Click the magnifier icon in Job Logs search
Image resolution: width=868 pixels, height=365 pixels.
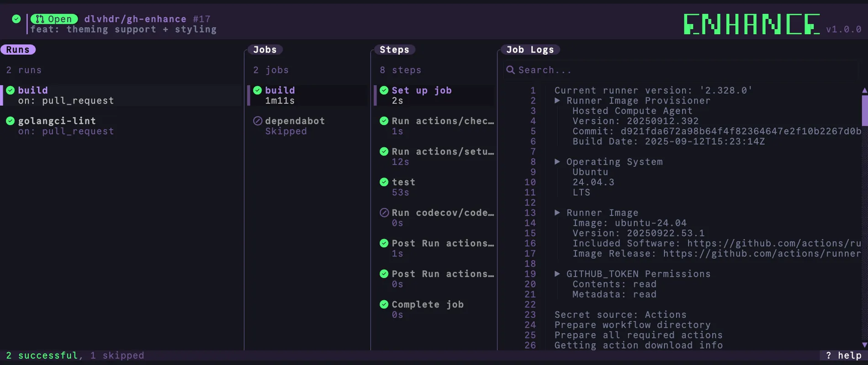click(510, 70)
